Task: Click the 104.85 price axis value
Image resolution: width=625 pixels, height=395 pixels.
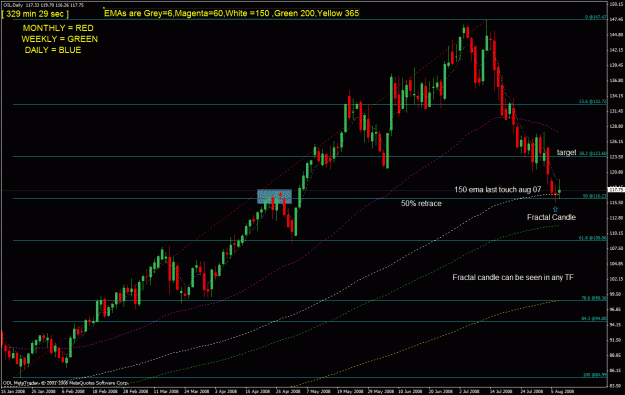Action: tap(616, 264)
